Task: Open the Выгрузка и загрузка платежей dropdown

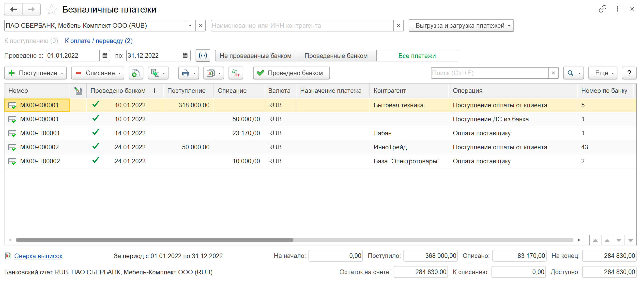Action: click(x=461, y=26)
